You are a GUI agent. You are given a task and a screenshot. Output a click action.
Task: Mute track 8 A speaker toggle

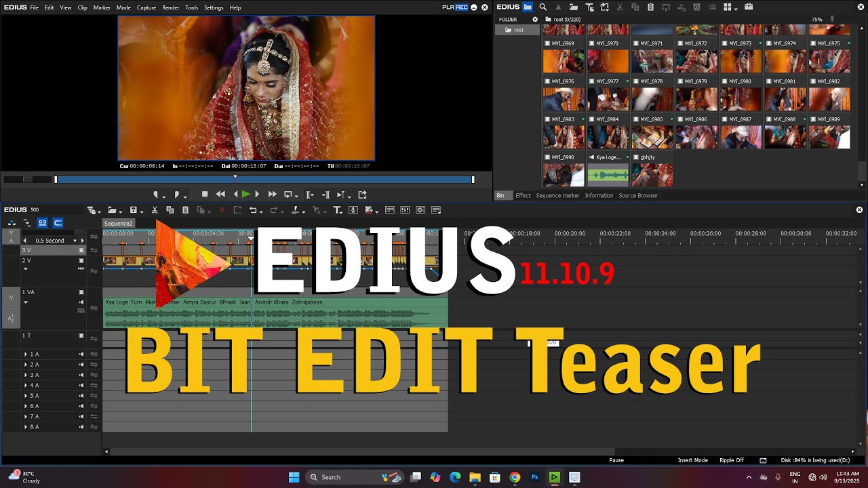tap(82, 427)
